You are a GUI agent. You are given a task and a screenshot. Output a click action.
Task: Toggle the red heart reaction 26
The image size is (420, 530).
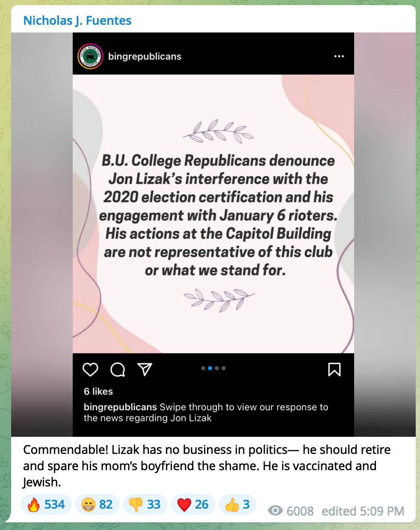coord(193,504)
